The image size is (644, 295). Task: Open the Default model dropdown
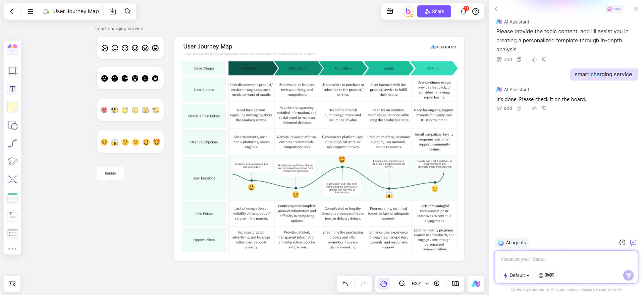[x=516, y=275]
